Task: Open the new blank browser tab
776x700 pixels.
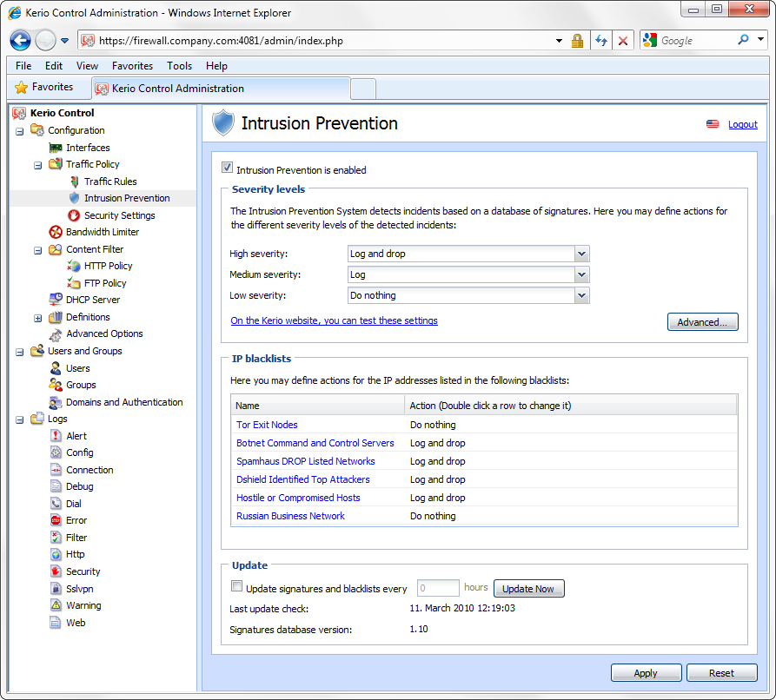Action: point(363,89)
